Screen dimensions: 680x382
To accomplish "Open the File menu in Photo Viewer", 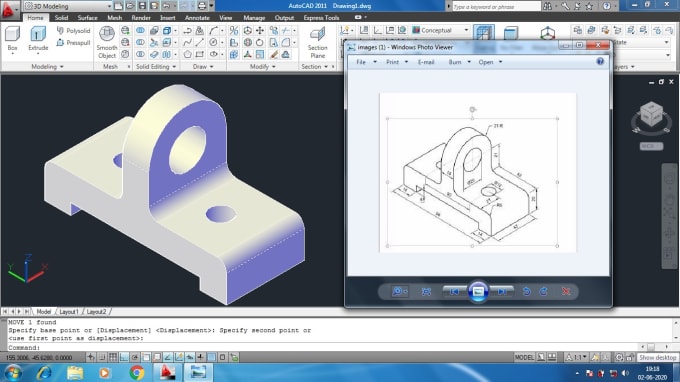I will click(x=366, y=62).
